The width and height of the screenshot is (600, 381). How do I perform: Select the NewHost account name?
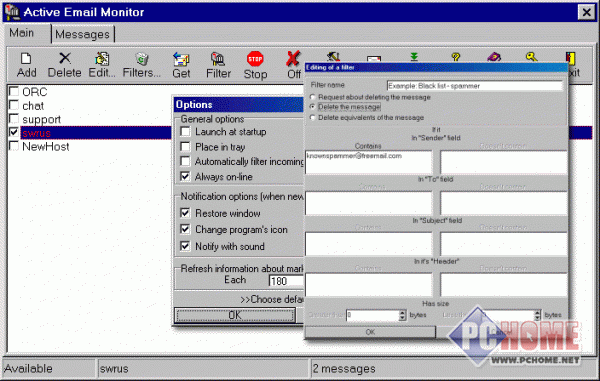tap(46, 147)
